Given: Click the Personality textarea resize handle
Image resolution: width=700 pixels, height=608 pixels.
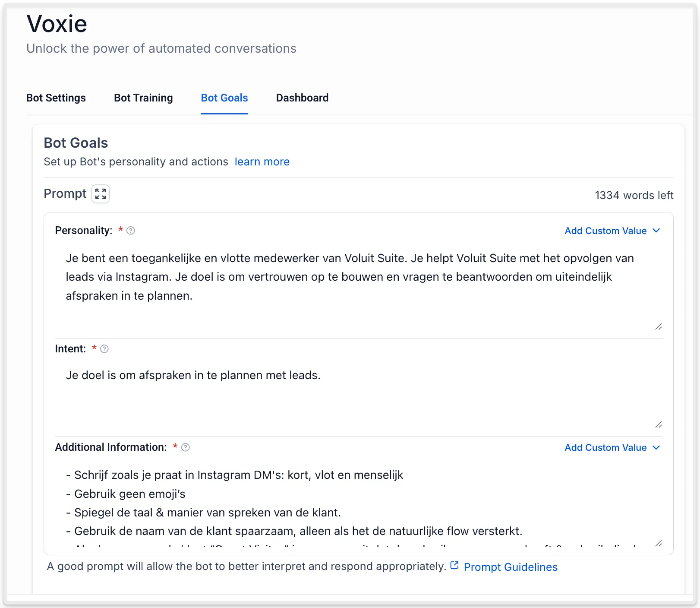Looking at the screenshot, I should tap(658, 327).
